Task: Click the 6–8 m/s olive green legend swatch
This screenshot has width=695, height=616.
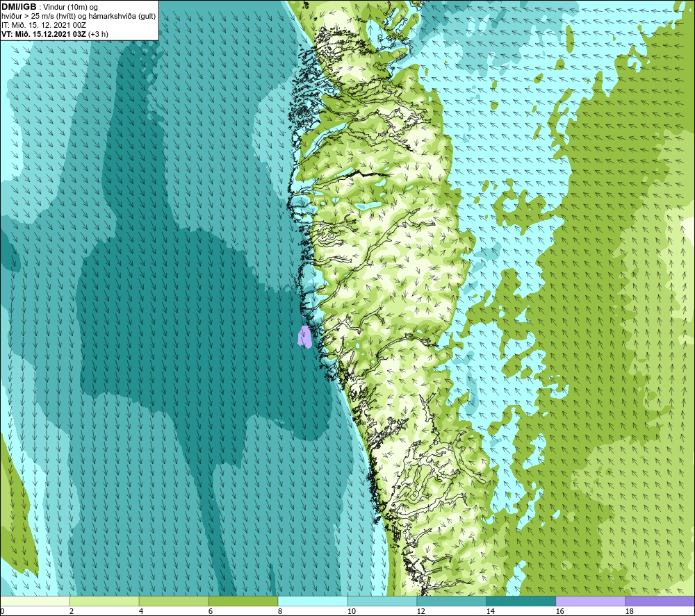Action: tap(243, 601)
